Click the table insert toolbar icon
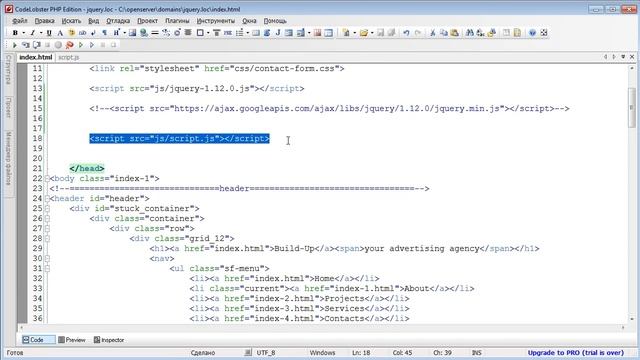 point(329,33)
